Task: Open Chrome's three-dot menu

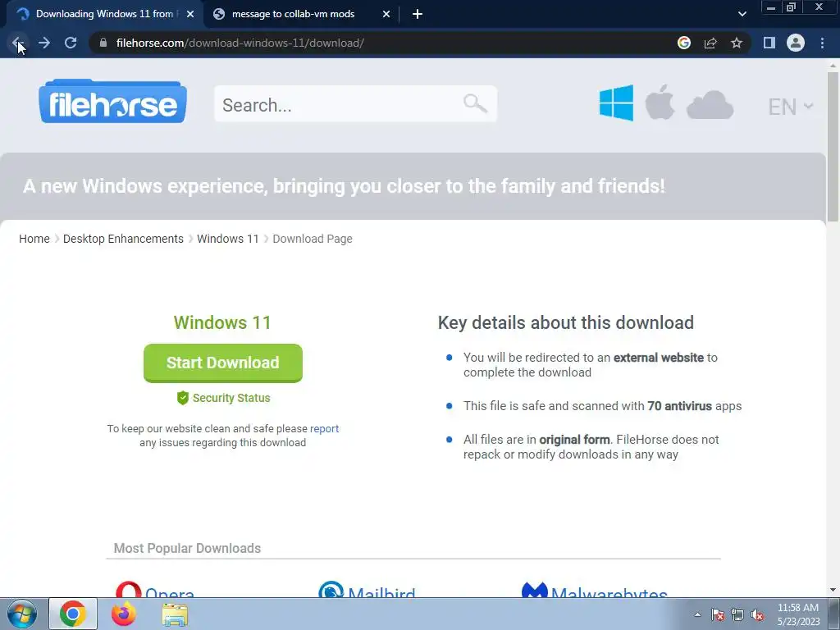Action: tap(822, 43)
